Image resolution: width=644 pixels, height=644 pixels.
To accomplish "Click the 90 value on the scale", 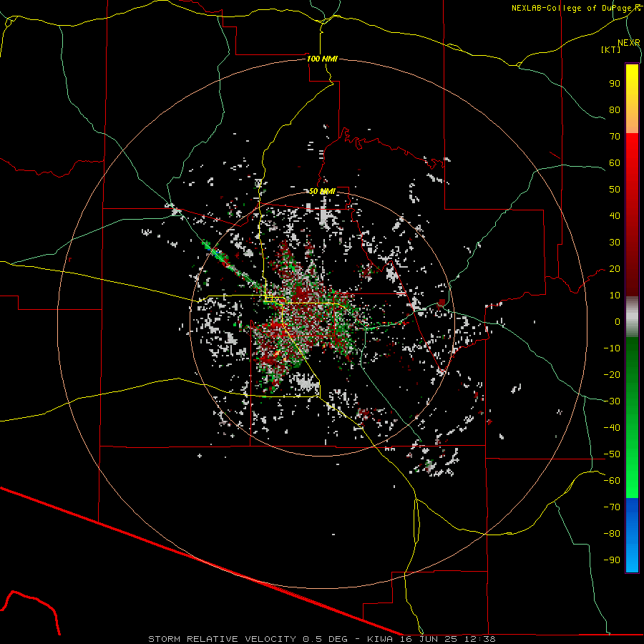I will 615,84.
